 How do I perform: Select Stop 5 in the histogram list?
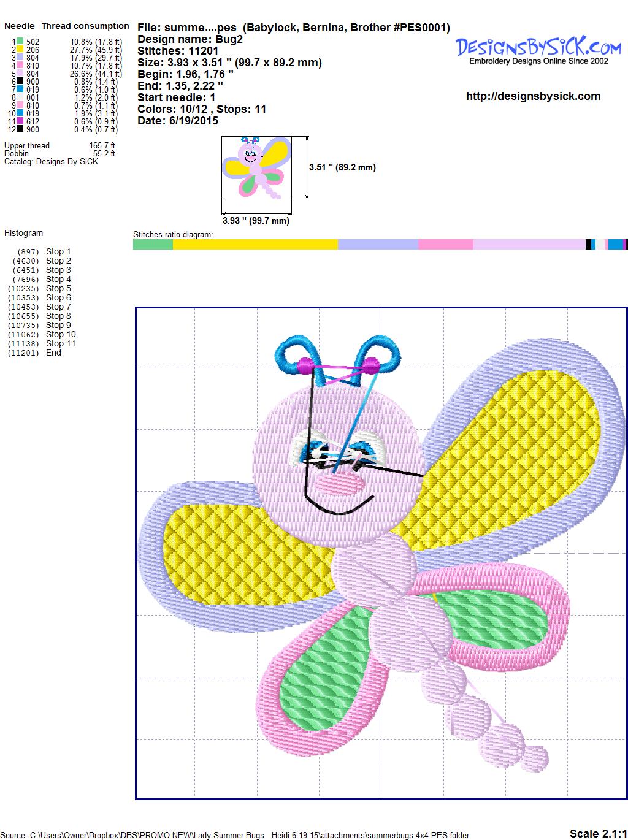(58, 288)
